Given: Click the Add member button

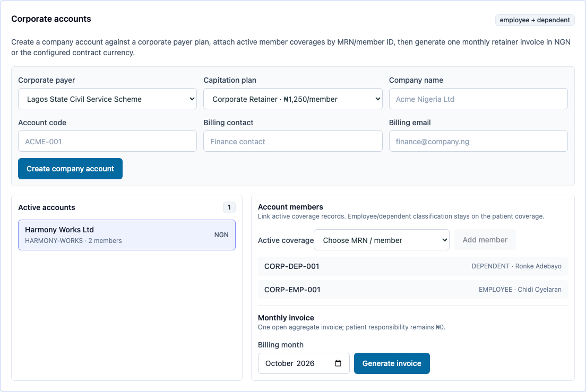Looking at the screenshot, I should (485, 240).
